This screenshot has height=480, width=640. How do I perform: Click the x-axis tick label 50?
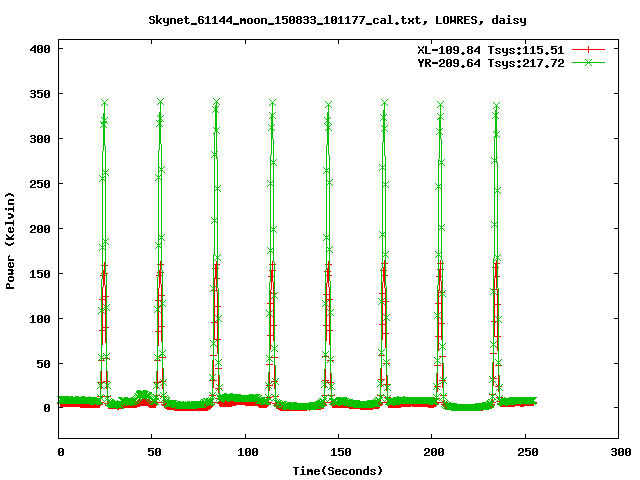click(x=154, y=452)
